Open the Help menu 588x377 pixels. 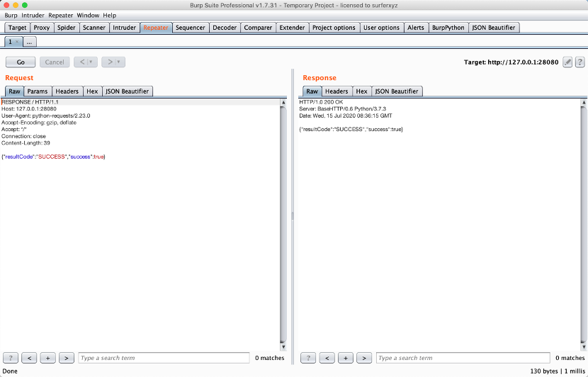click(110, 16)
